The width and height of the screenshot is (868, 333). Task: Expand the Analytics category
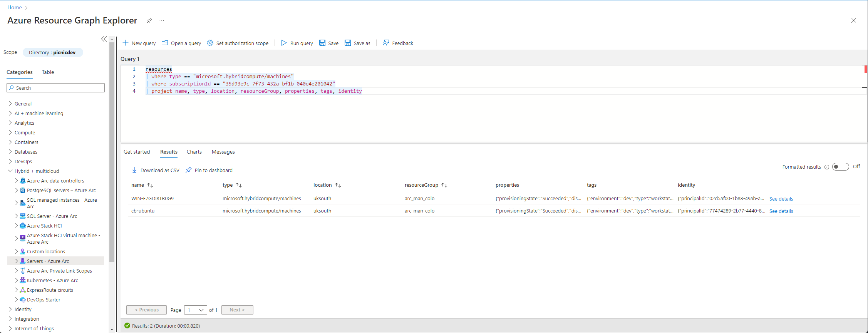[10, 123]
